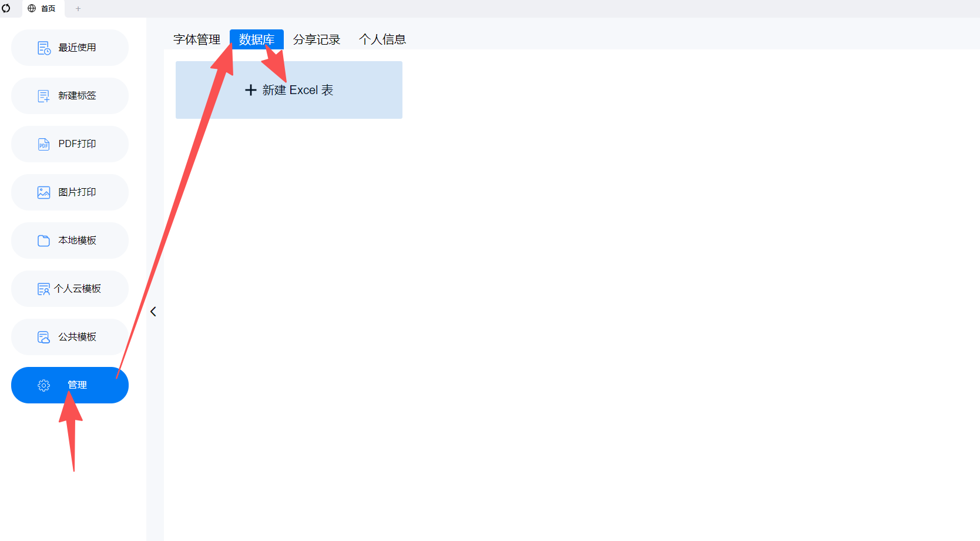Select the 数据库 tab
The height and width of the screenshot is (541, 980).
pyautogui.click(x=257, y=39)
